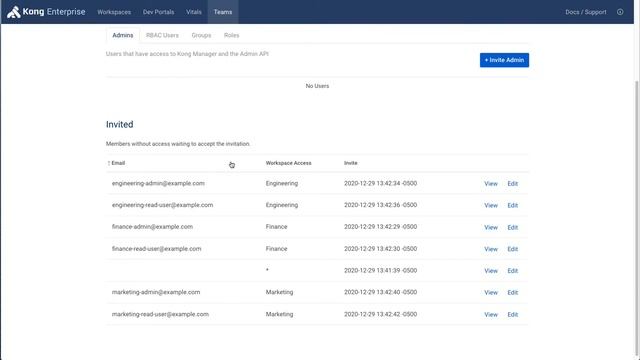Click timestamp 2020-12-29 13:41:39 -0500
Viewport: 640px width, 360px height.
[380, 271]
